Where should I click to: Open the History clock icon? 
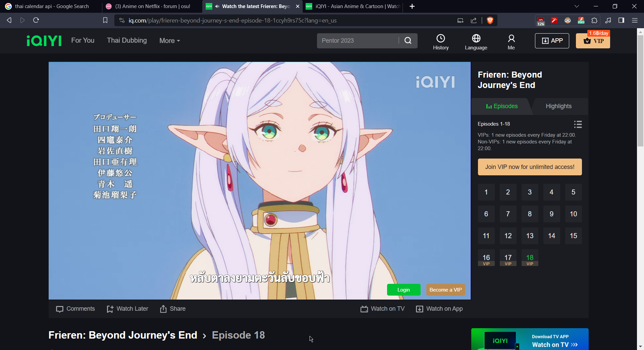(441, 38)
